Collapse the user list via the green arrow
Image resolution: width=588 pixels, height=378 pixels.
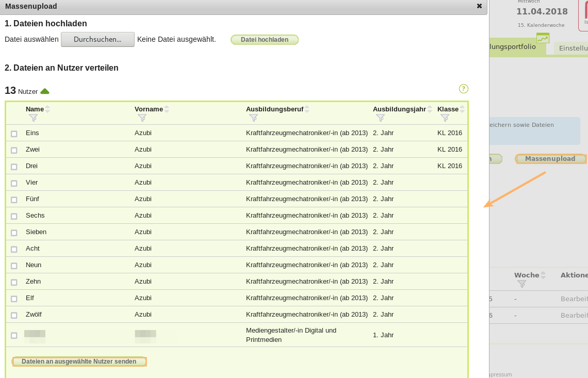point(44,90)
